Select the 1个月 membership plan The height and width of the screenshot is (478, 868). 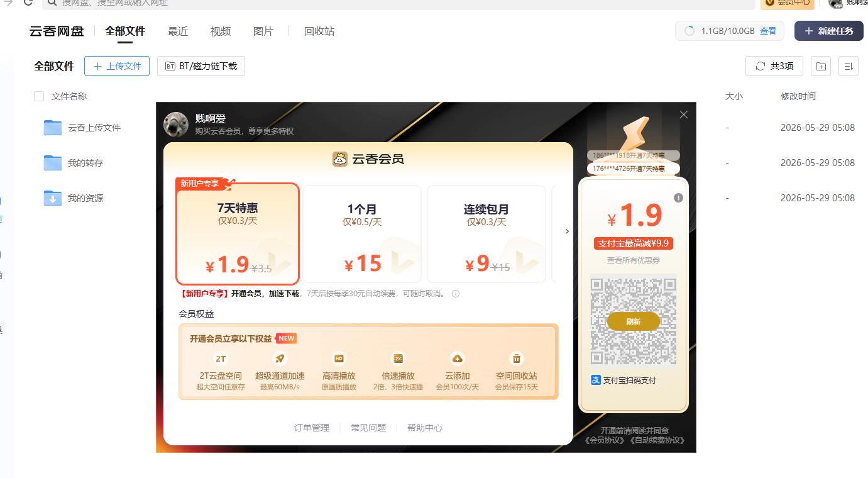tap(362, 234)
